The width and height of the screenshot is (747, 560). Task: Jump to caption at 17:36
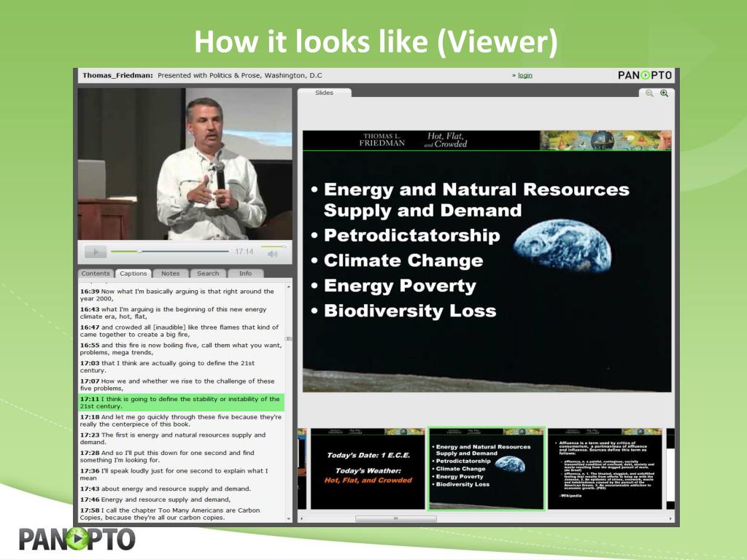pyautogui.click(x=181, y=474)
